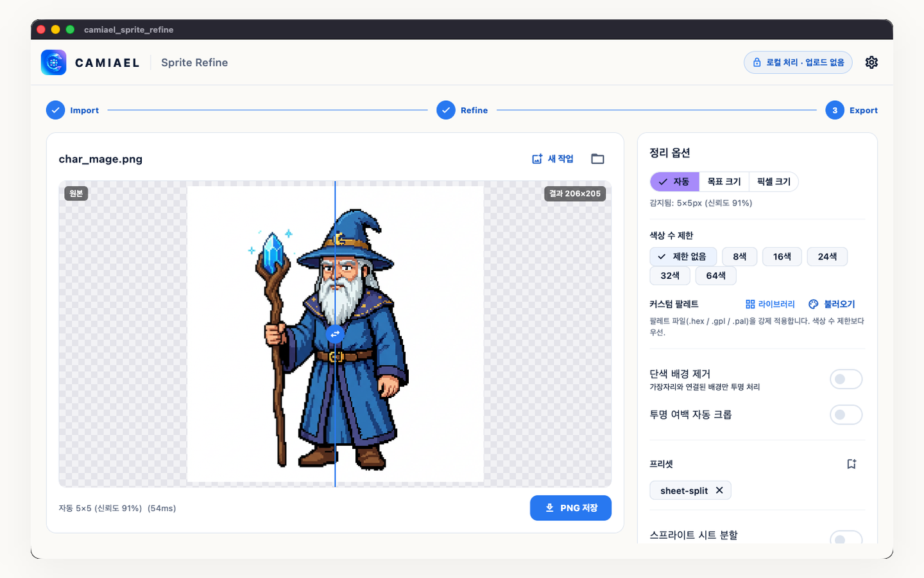Click the 원본 label on the preview

click(76, 193)
